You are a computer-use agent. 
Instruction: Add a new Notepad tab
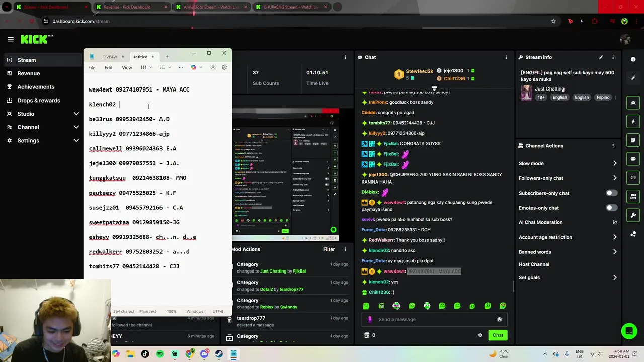point(168,57)
